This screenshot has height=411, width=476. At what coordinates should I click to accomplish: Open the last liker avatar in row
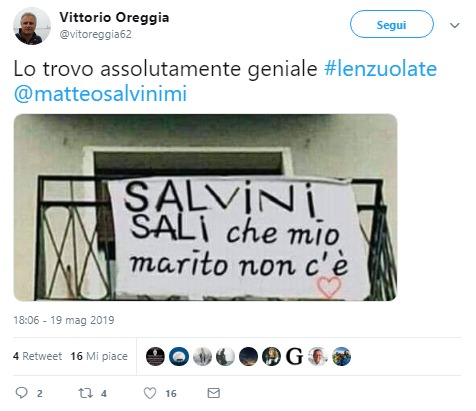coord(341,356)
